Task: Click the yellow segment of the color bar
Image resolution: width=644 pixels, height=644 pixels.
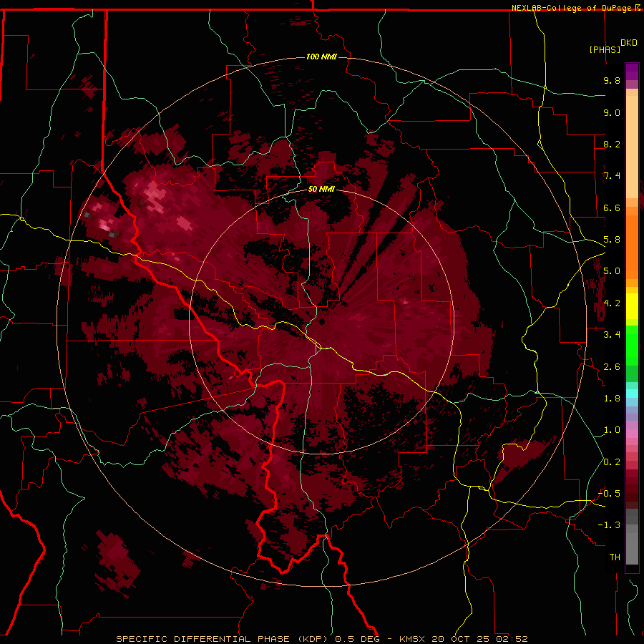Action: pyautogui.click(x=632, y=306)
